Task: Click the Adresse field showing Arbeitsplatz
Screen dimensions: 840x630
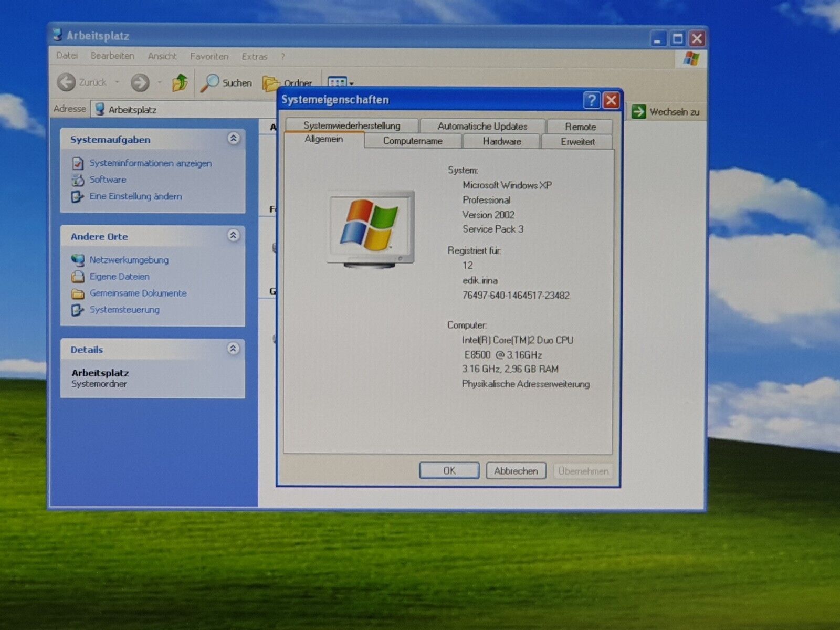Action: coord(184,110)
